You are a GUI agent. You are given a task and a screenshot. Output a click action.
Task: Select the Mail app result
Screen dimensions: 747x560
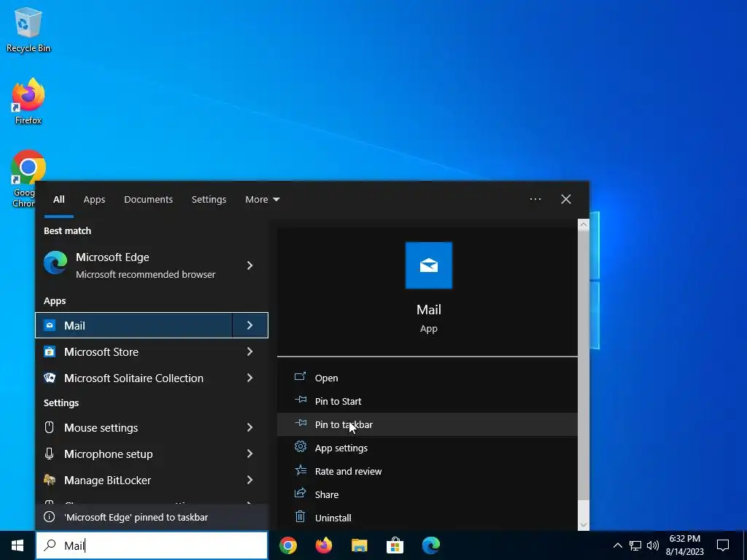(x=133, y=325)
